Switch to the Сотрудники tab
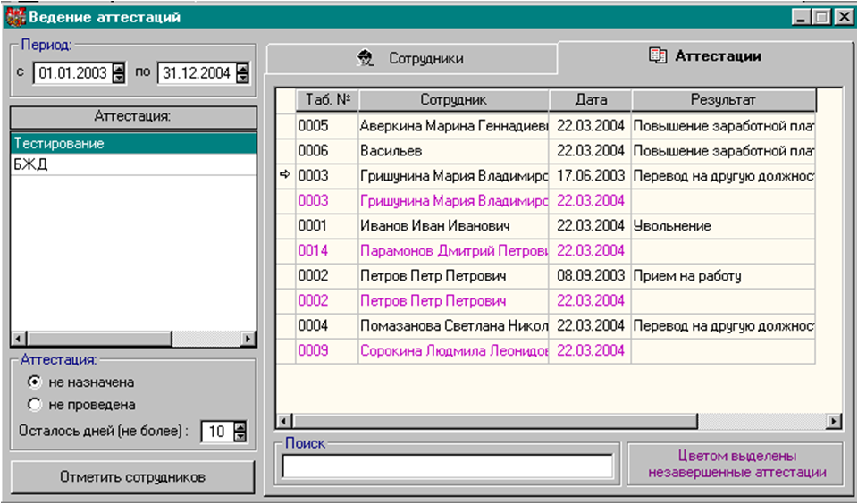The image size is (858, 504). coord(411,59)
